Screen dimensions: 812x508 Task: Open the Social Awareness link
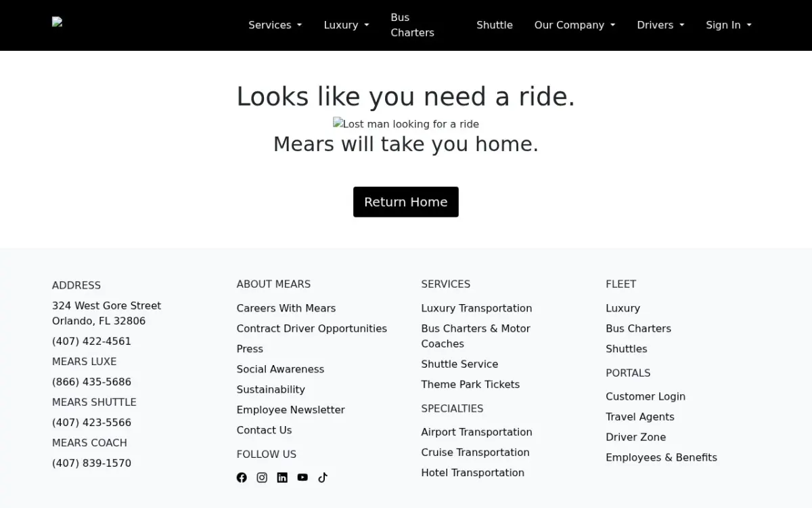tap(280, 369)
